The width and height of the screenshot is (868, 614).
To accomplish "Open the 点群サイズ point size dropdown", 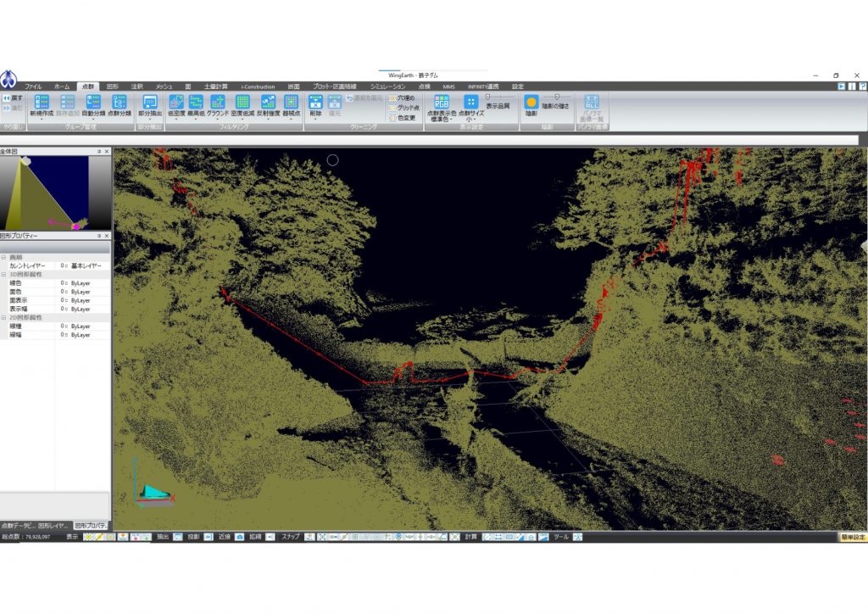I will pos(470,105).
